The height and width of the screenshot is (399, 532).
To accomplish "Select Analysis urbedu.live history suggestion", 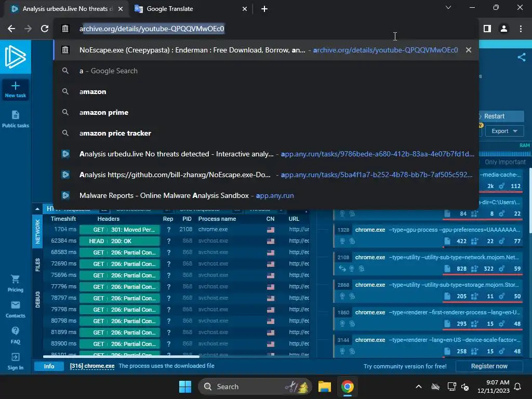I will coord(266,154).
